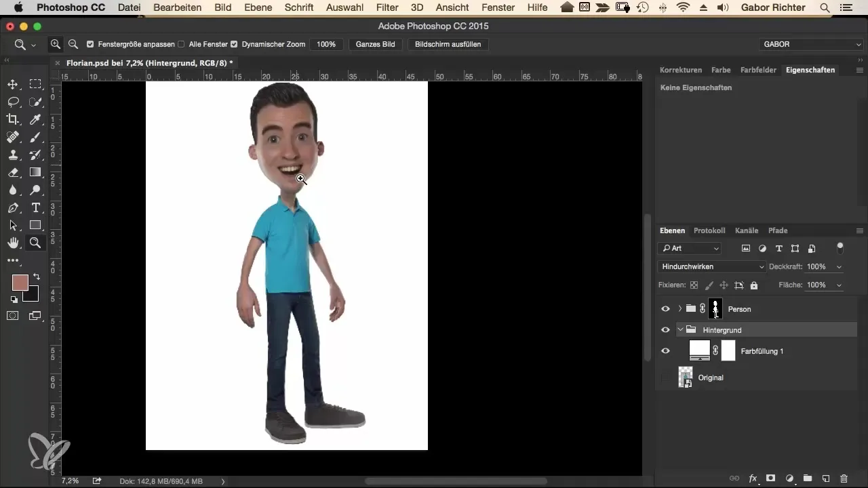This screenshot has width=868, height=488.
Task: Select the History Brush tool
Action: tap(35, 155)
